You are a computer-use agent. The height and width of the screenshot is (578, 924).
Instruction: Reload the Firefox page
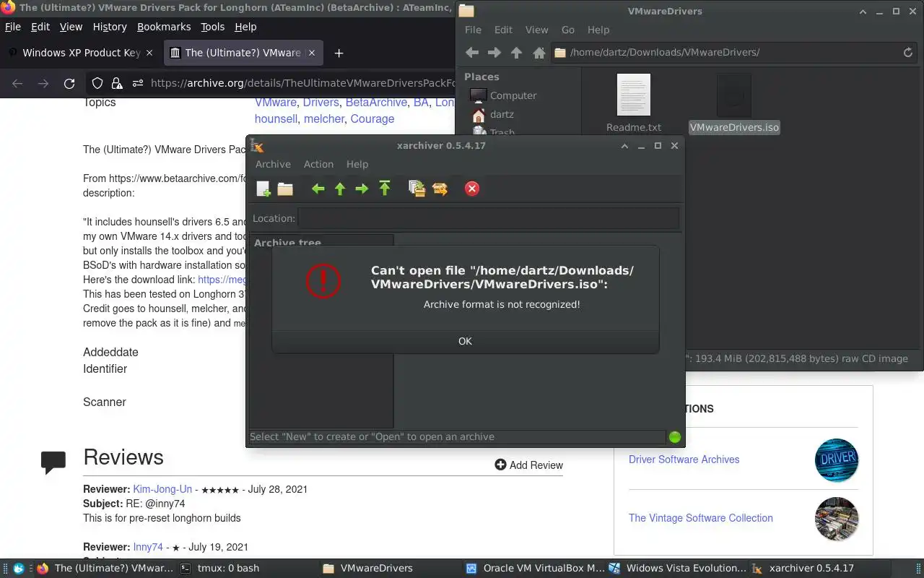tap(69, 83)
